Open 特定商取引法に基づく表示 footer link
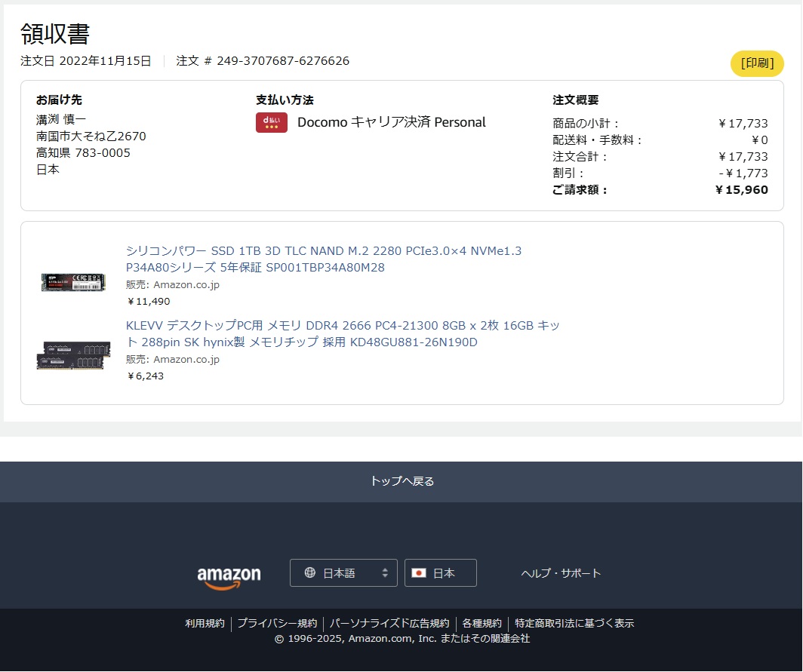Viewport: 803px width, 672px height. point(574,624)
